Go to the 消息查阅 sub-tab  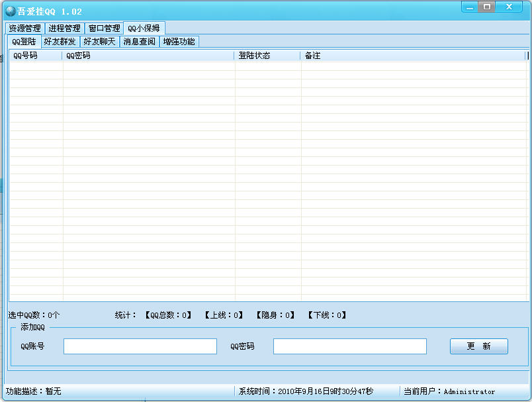(139, 42)
